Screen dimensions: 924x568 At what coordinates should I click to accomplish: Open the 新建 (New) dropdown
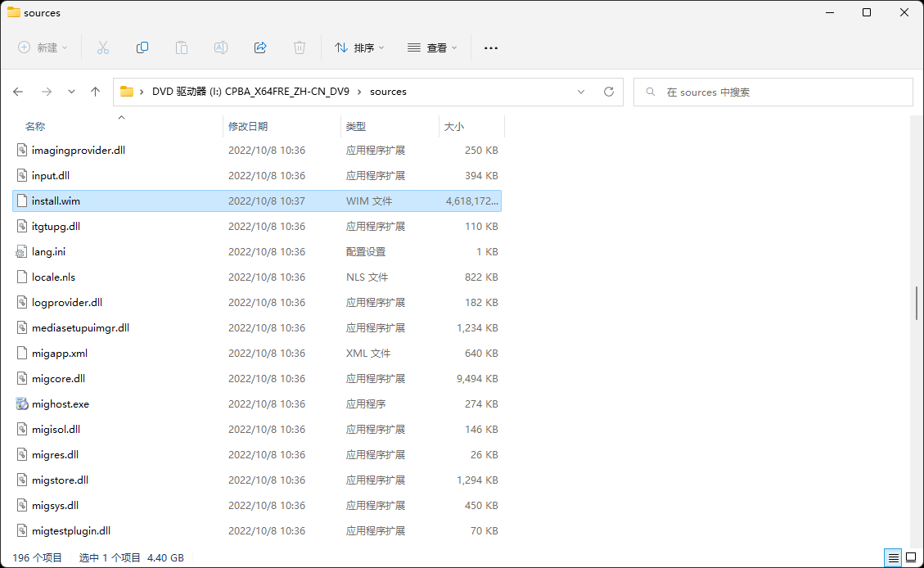(43, 47)
